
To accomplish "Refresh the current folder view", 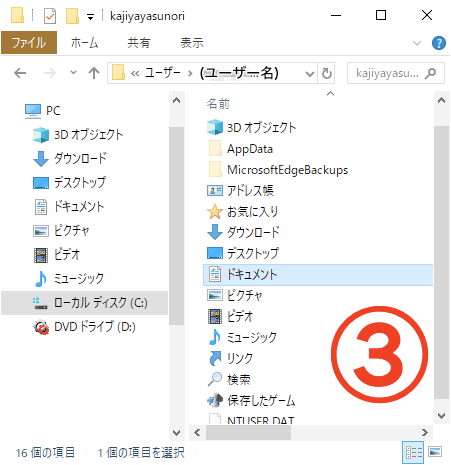I will click(x=327, y=73).
